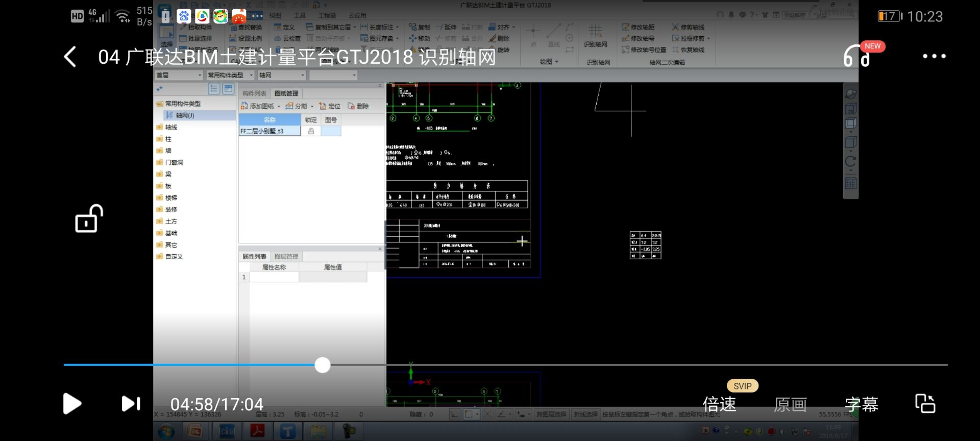Click the 长度标注 tool
The image size is (980, 441).
coord(377,27)
